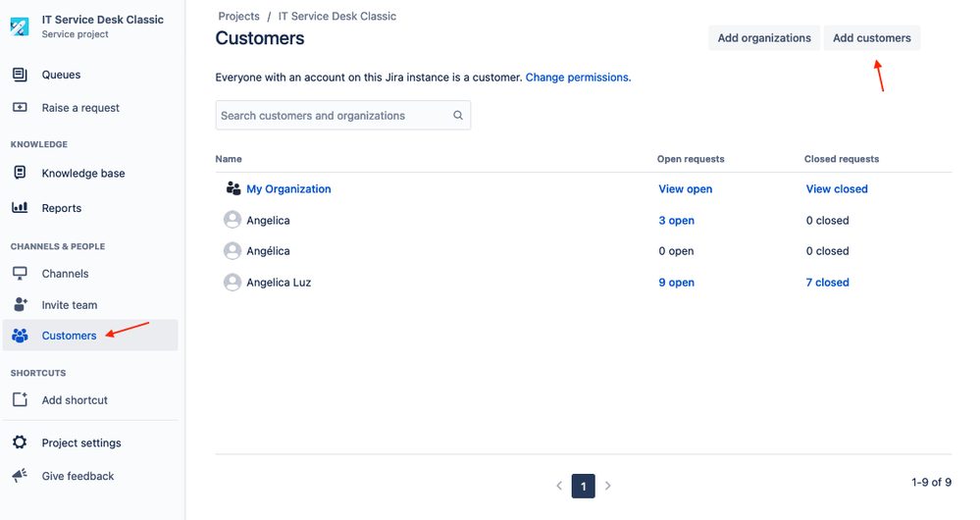Viewport: 980px width, 520px height.
Task: Click the Angélica customer name
Action: coord(268,251)
